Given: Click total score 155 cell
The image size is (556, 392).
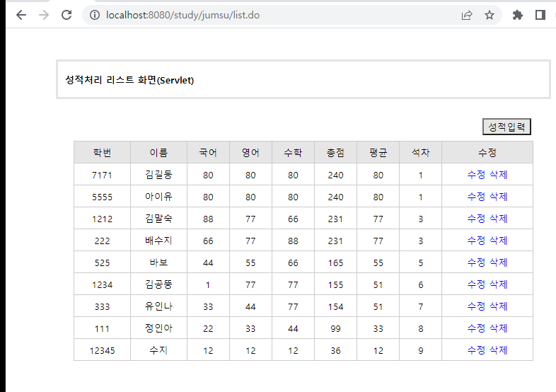Looking at the screenshot, I should point(335,285).
